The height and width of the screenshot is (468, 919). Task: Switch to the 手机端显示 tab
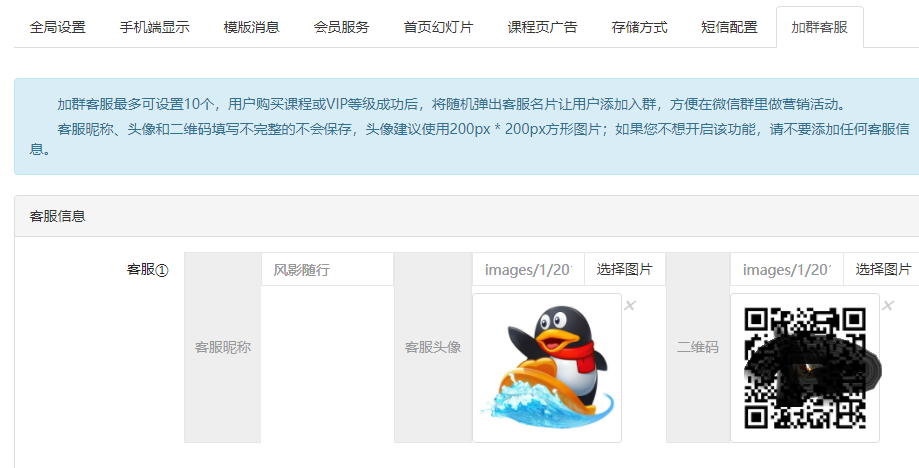pos(155,27)
